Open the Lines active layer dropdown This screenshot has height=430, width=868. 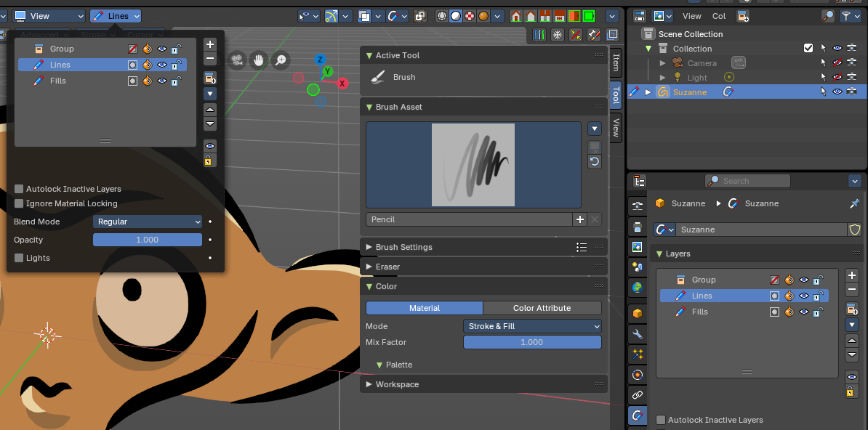[x=115, y=16]
